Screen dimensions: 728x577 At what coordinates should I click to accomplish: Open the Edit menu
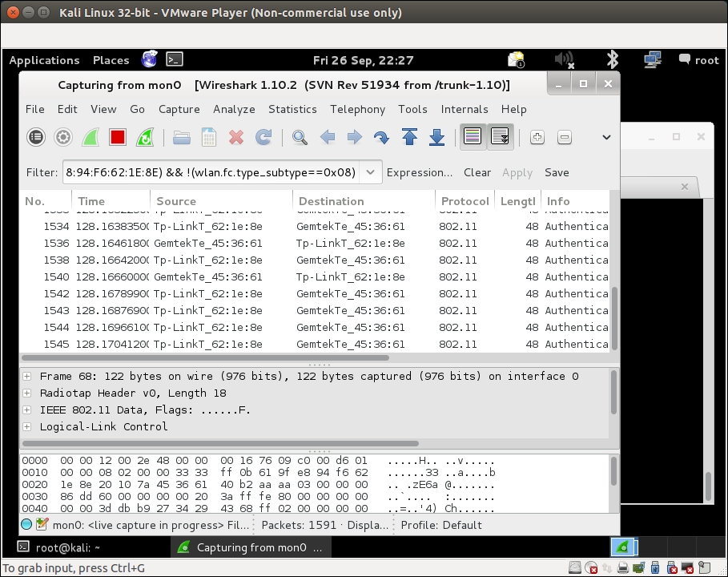(67, 109)
